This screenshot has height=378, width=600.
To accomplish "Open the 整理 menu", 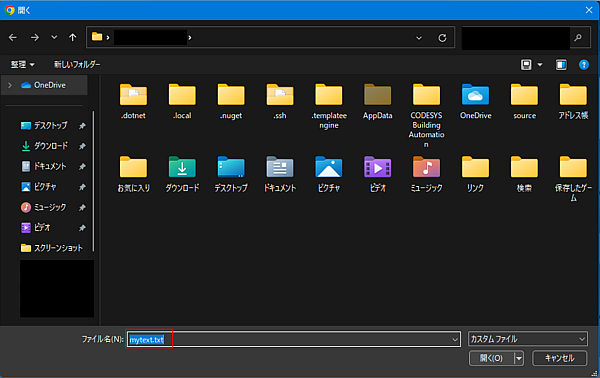I will pyautogui.click(x=23, y=64).
